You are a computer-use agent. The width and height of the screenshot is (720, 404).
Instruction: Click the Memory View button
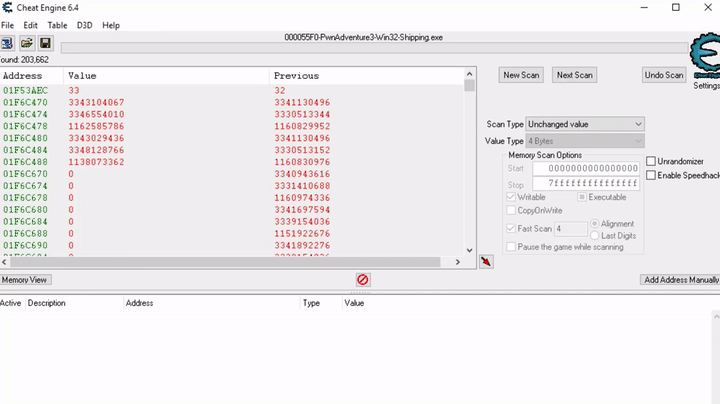25,280
